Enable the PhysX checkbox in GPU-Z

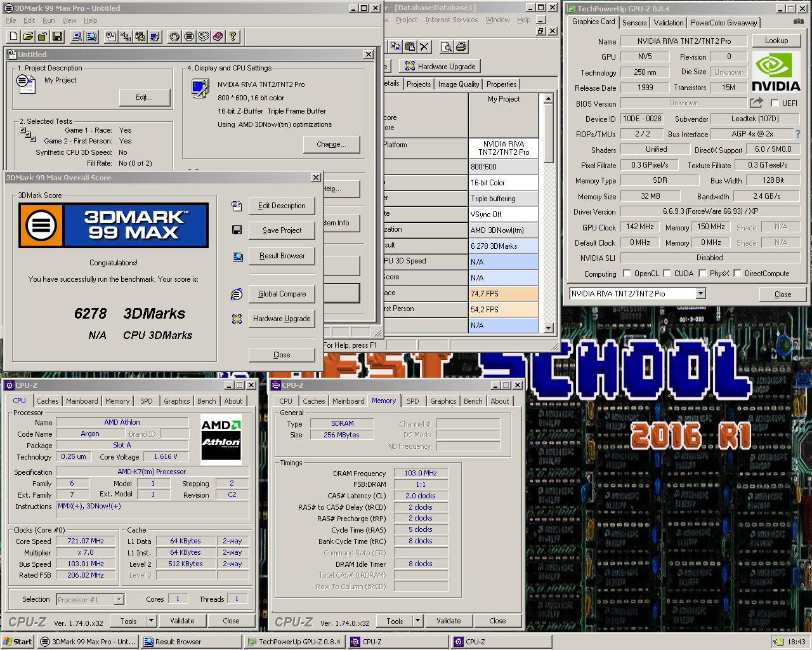coord(702,274)
